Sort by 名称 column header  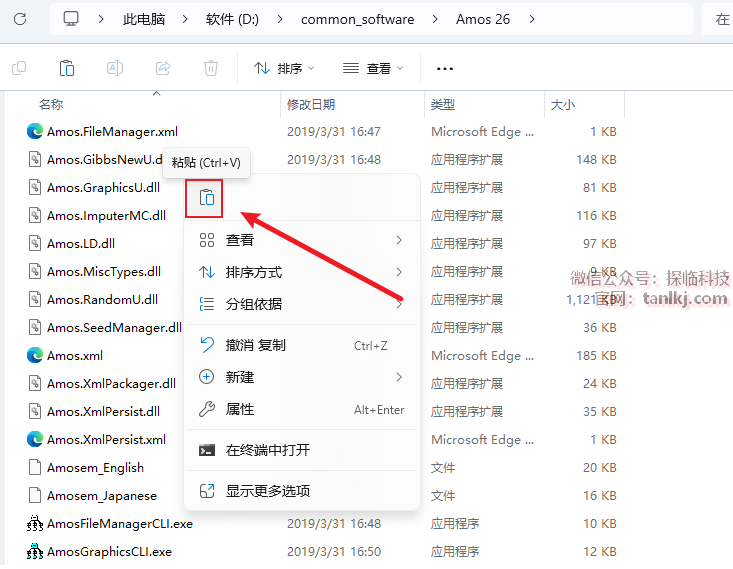click(x=51, y=104)
